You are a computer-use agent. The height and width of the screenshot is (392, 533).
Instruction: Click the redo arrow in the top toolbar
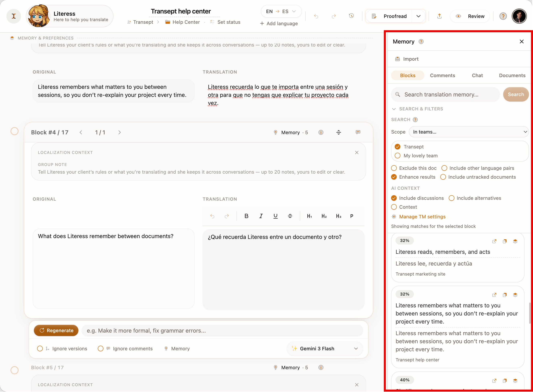tap(334, 16)
